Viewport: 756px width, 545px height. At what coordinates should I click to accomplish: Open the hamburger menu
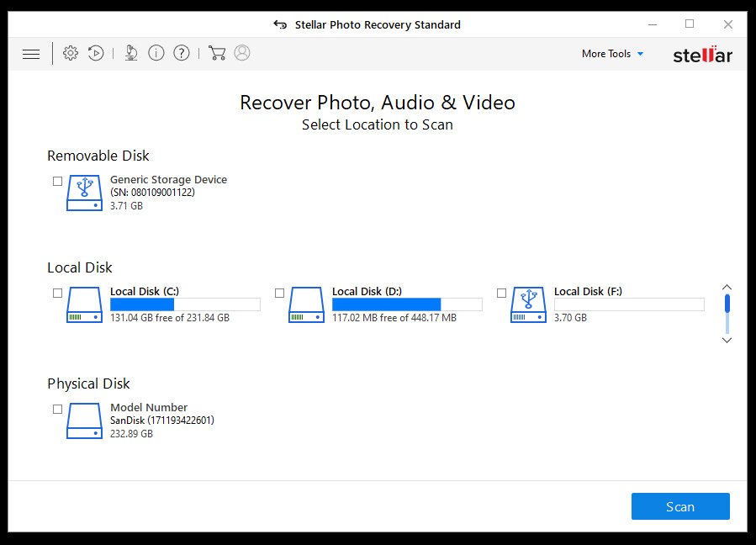coord(31,54)
